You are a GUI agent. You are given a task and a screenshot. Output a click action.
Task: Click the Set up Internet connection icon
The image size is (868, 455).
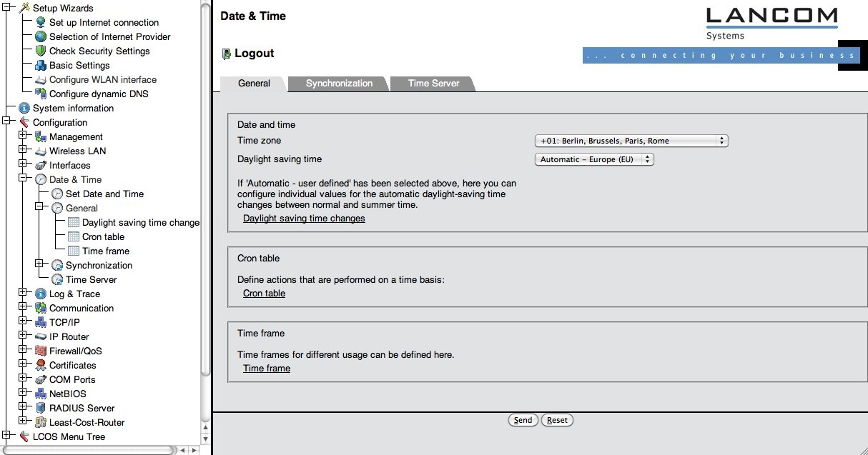(41, 22)
